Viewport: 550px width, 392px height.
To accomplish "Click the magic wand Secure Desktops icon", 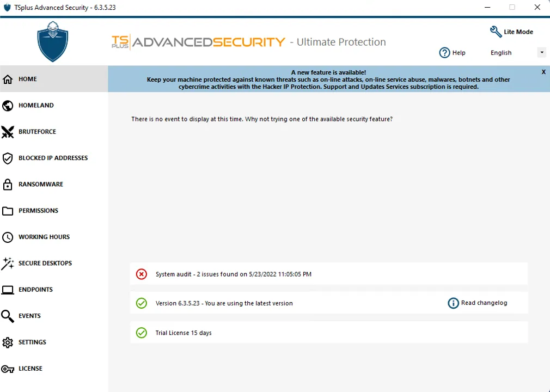I will tap(8, 264).
